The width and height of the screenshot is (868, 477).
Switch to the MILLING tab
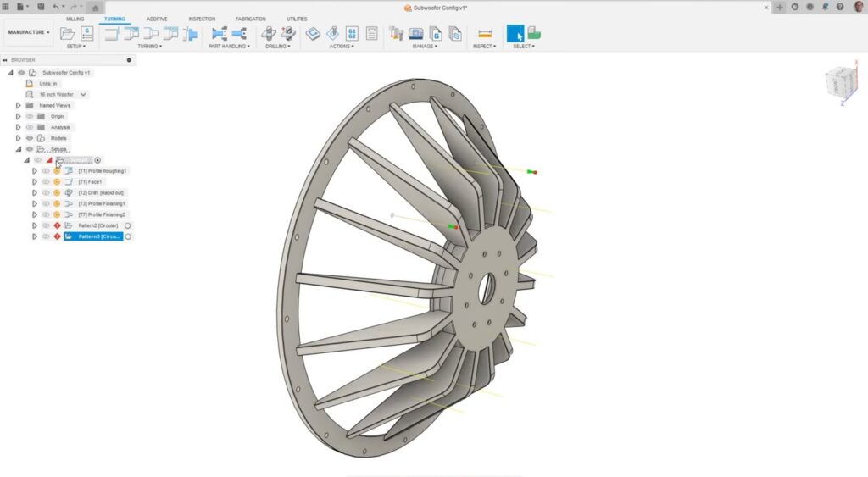75,19
